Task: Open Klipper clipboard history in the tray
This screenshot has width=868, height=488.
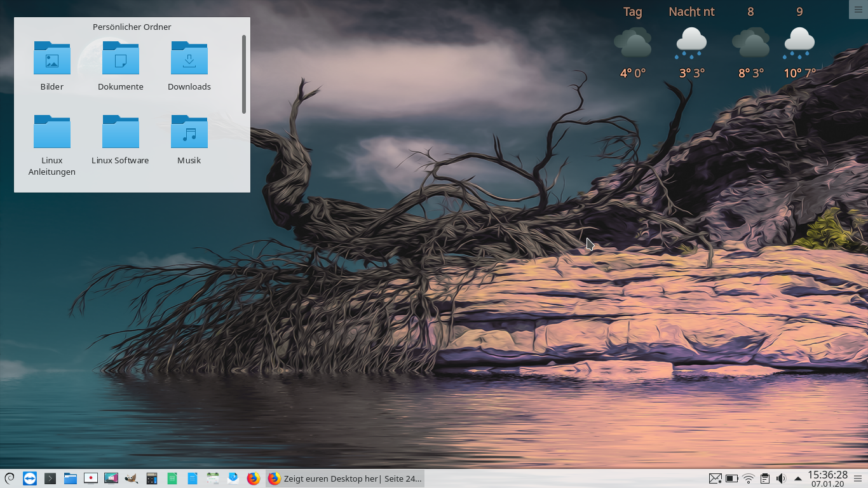Action: click(765, 478)
